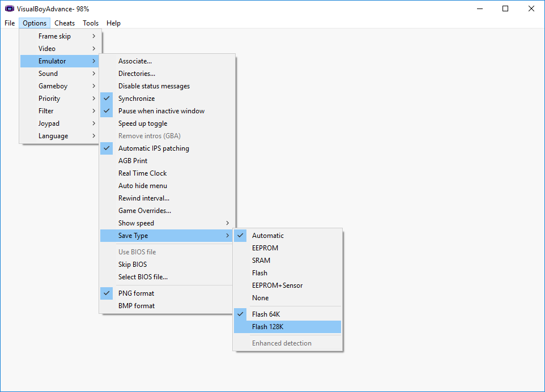
Task: Expand the Show speed submenu
Action: [x=166, y=223]
